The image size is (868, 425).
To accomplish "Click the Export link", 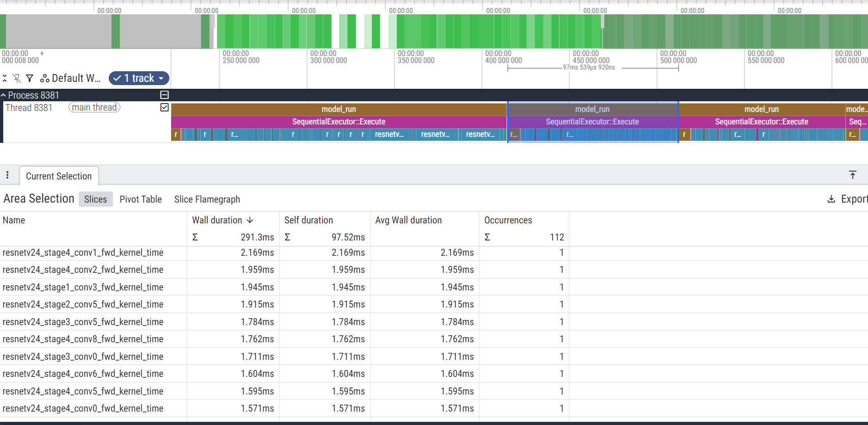I will pyautogui.click(x=854, y=198).
